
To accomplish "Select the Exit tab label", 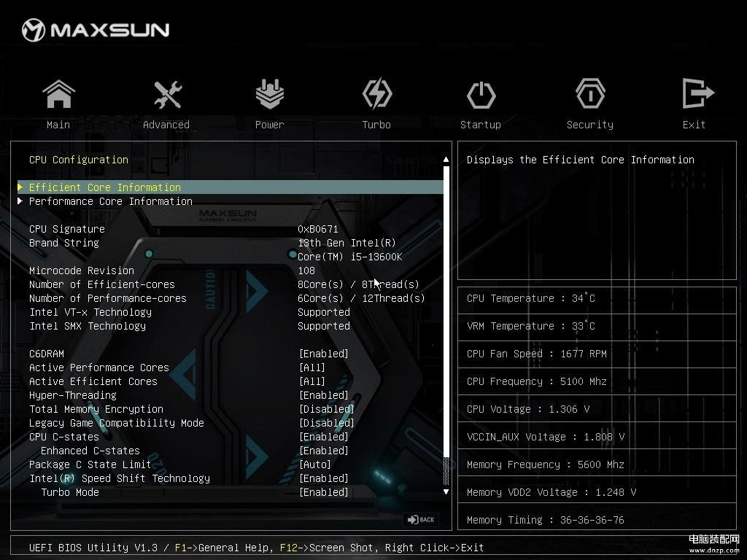I will tap(694, 125).
